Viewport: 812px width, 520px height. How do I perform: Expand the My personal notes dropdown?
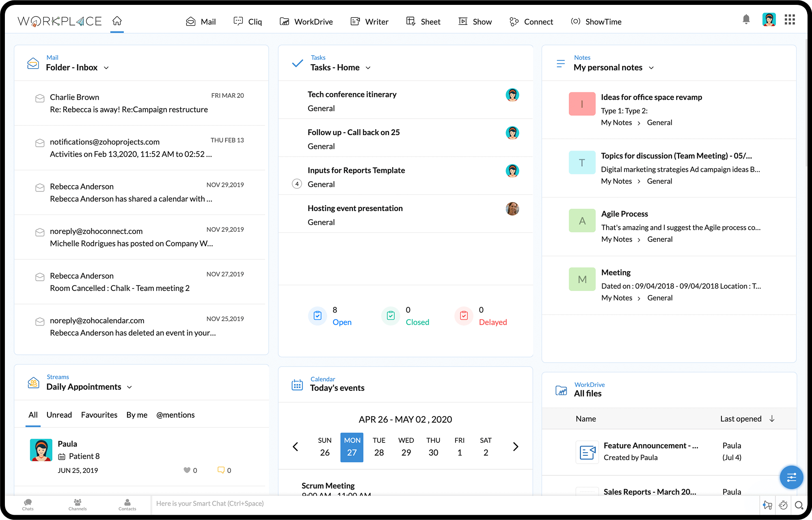point(651,68)
